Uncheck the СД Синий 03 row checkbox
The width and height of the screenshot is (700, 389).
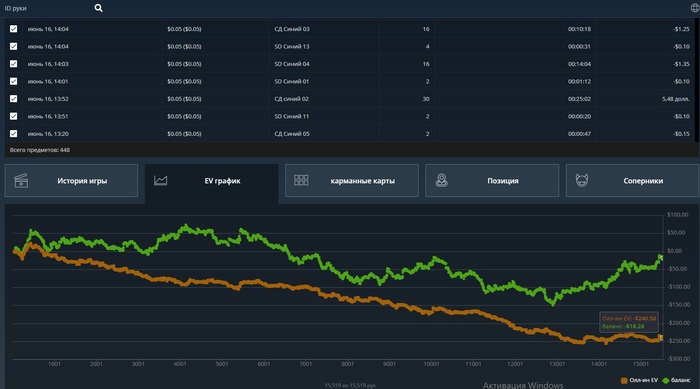[13, 29]
